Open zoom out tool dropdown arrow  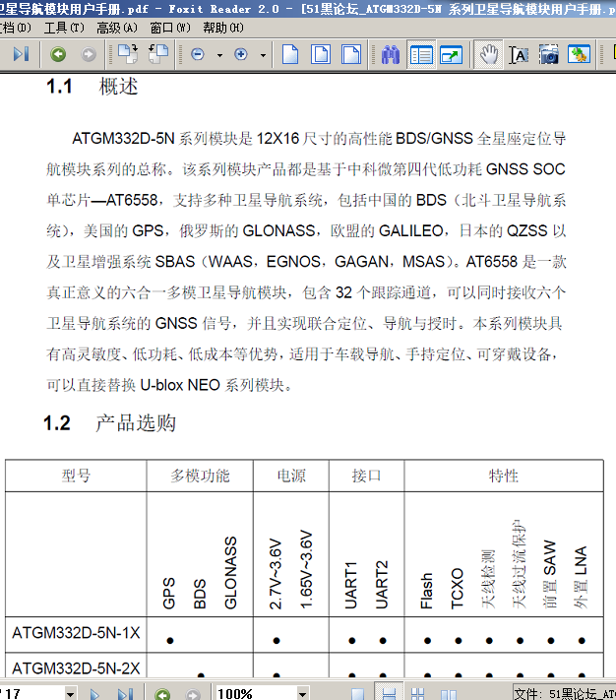click(219, 55)
